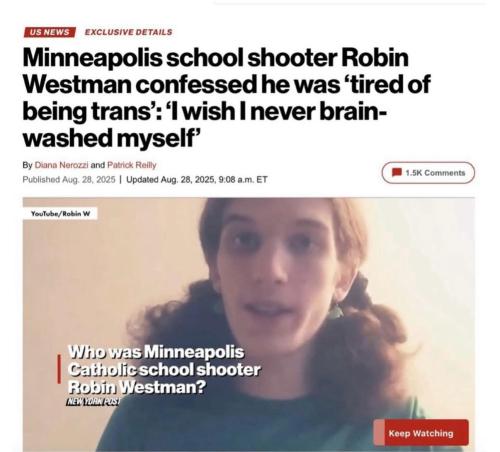The height and width of the screenshot is (452, 500).
Task: Click the 'and' between the author names
Action: [x=98, y=165]
